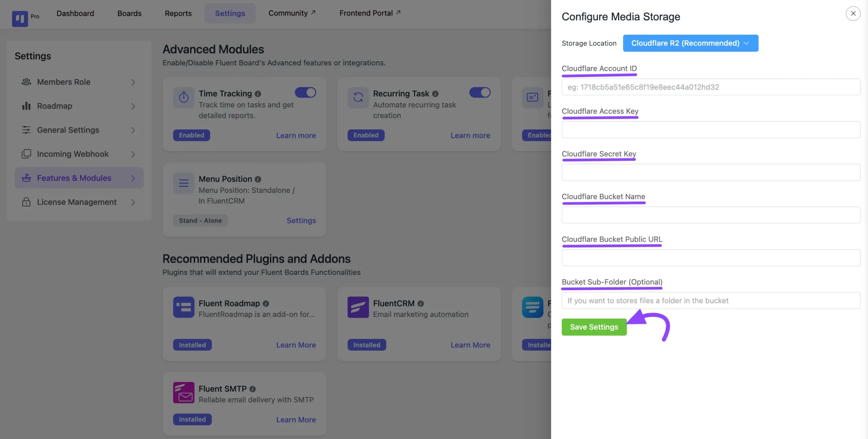Toggle the Time Tracking switch

point(305,92)
